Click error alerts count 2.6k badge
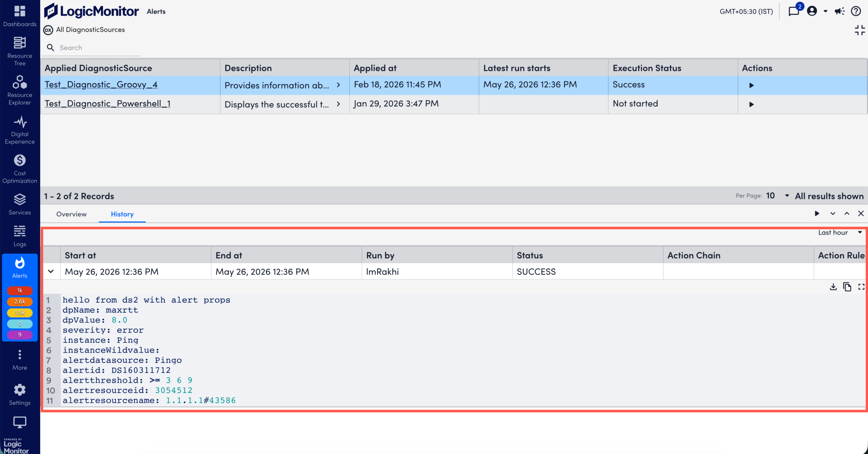Image resolution: width=868 pixels, height=454 pixels. click(x=20, y=301)
